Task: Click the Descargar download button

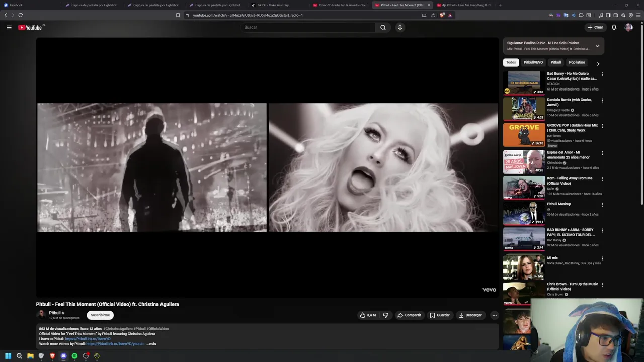Action: click(x=470, y=315)
